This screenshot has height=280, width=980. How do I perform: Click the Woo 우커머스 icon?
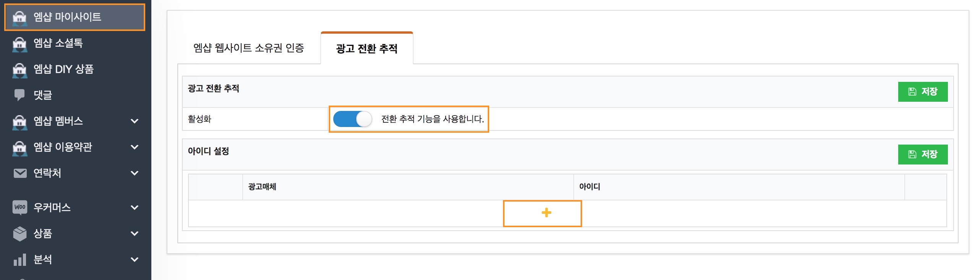coord(20,207)
